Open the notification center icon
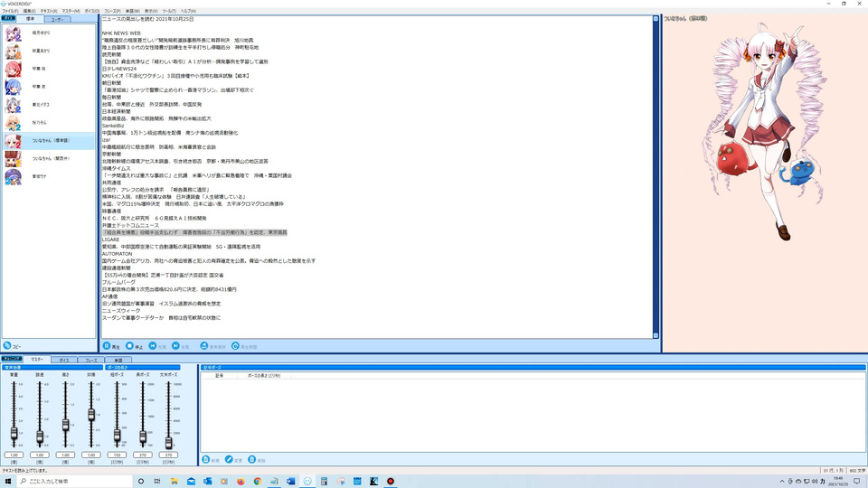 click(857, 482)
